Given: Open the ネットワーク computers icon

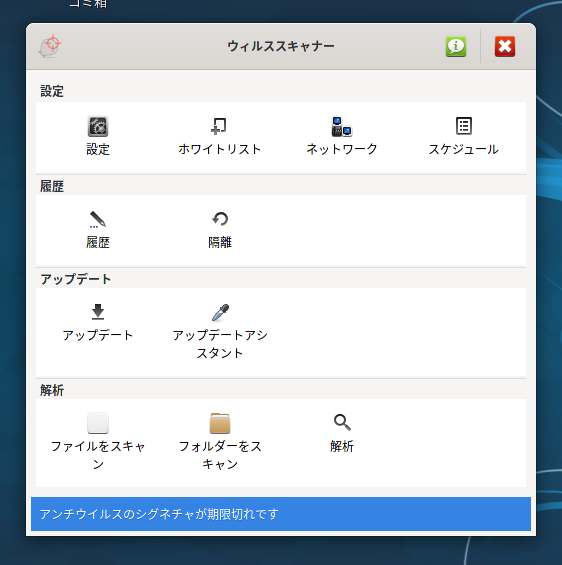Looking at the screenshot, I should click(x=342, y=126).
